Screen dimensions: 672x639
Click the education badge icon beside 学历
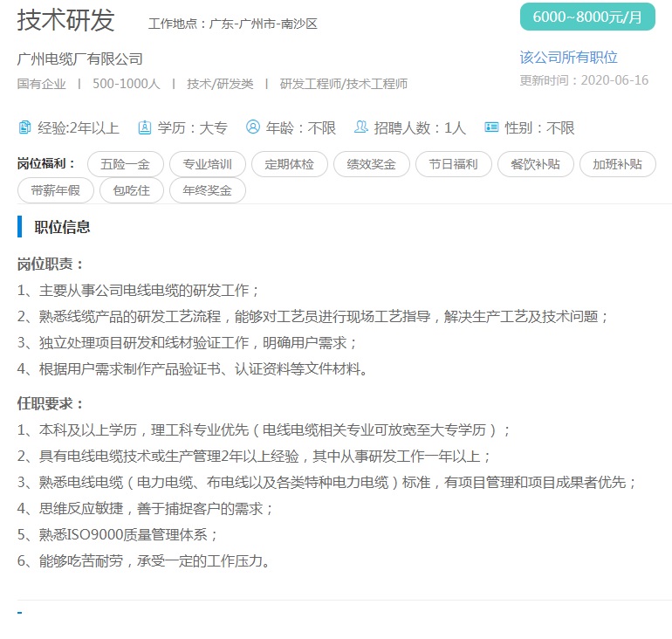pos(144,127)
